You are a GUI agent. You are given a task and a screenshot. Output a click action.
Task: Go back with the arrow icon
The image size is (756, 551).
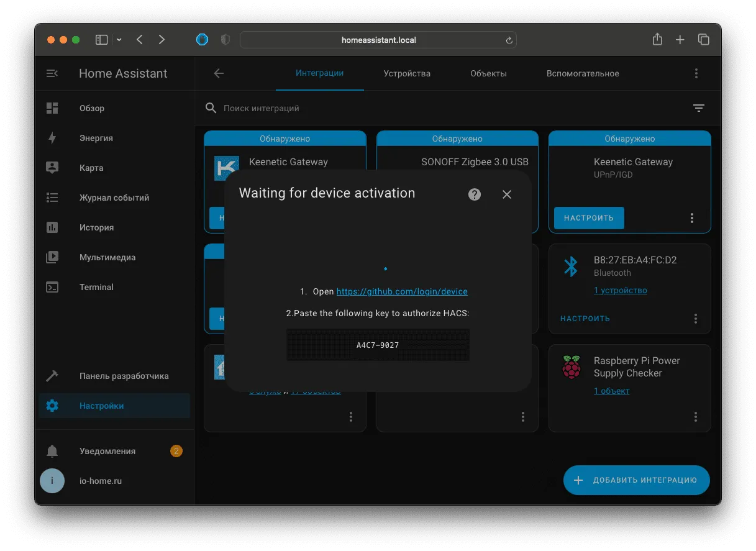(219, 73)
